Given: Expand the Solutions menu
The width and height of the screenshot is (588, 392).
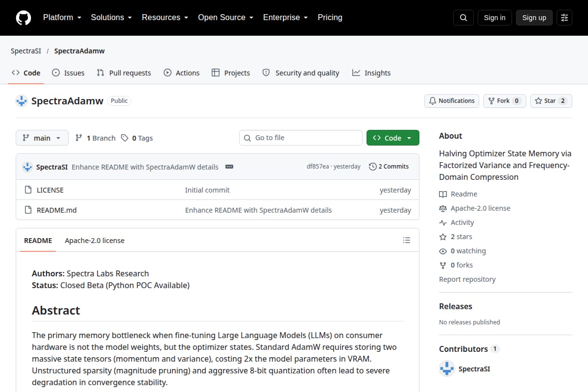Looking at the screenshot, I should pyautogui.click(x=111, y=18).
